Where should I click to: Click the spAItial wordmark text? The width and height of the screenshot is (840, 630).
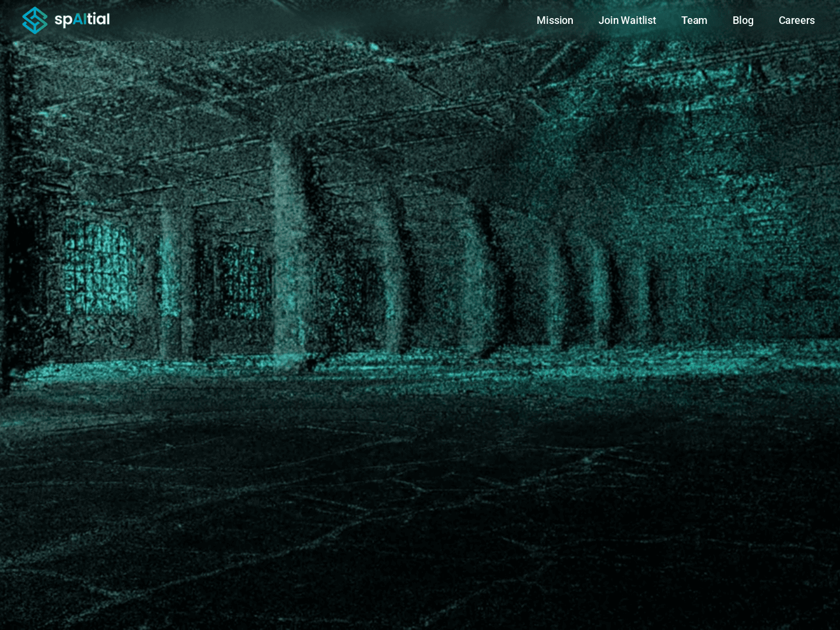pos(80,19)
